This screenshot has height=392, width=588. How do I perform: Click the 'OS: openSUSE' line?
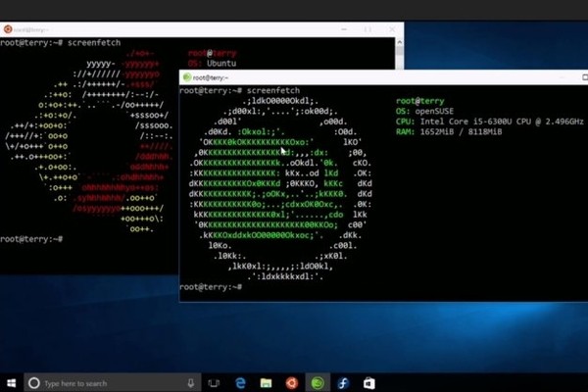click(x=424, y=111)
